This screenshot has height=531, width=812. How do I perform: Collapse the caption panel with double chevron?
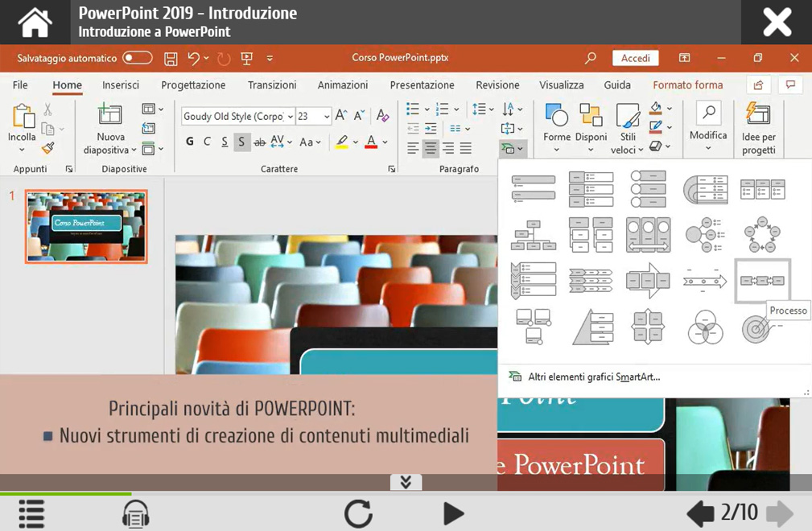pos(406,482)
